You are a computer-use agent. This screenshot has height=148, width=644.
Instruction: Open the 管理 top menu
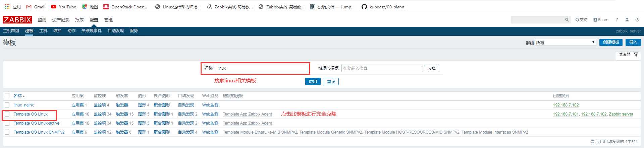(108, 20)
